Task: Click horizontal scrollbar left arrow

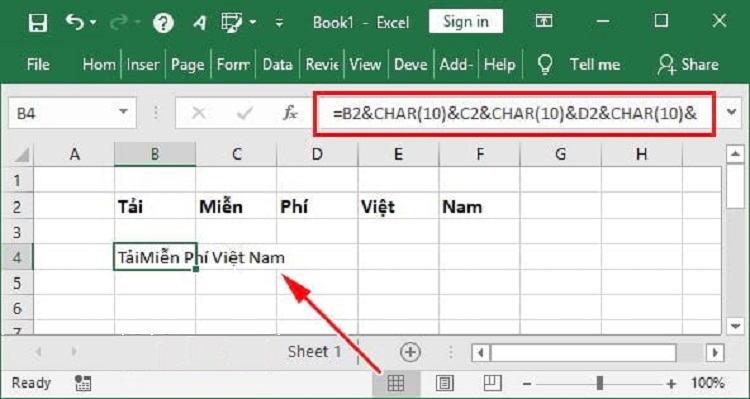Action: click(x=481, y=353)
